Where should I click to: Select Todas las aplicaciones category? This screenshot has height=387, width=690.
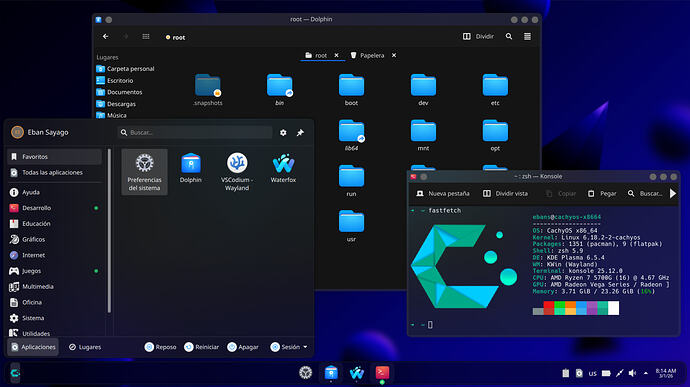pyautogui.click(x=54, y=173)
